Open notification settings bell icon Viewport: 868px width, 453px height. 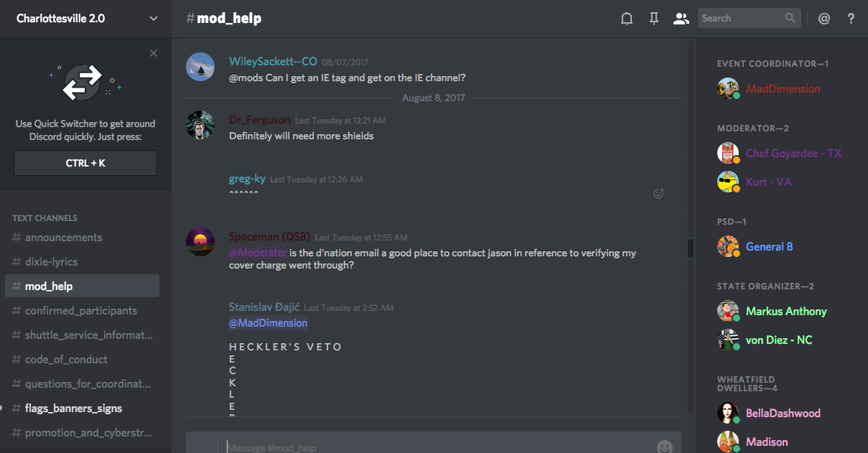click(627, 19)
